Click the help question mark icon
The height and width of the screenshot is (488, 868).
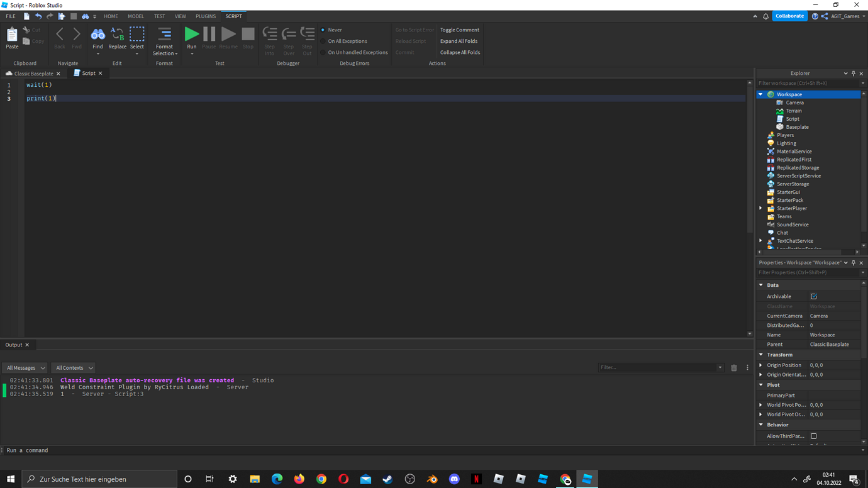pyautogui.click(x=815, y=16)
